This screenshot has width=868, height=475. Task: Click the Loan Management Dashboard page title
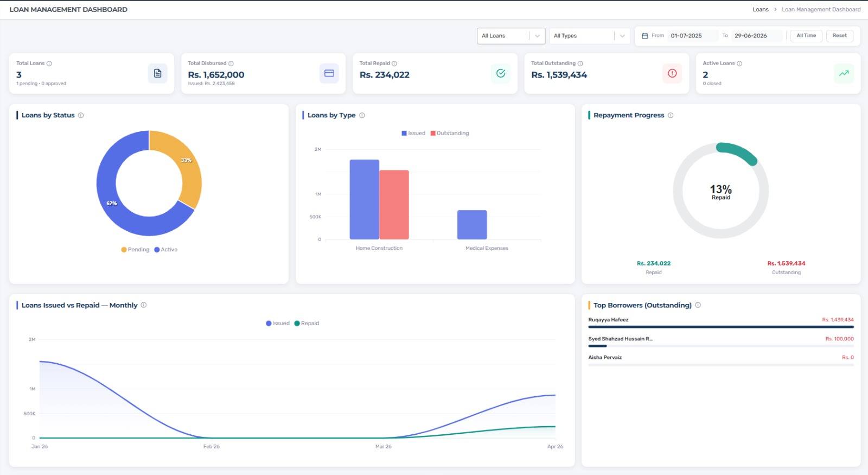coord(68,9)
